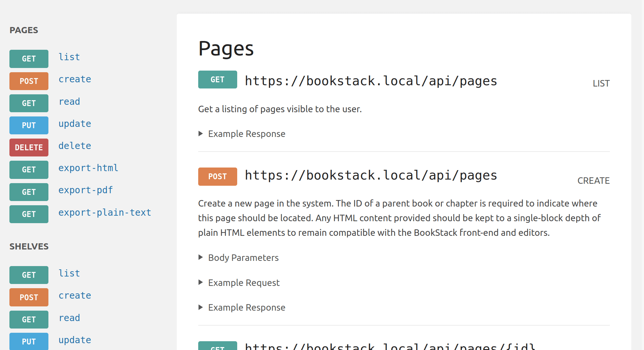Viewport: 644px width, 350px height.
Task: Jump to the Shelves update endpoint
Action: pyautogui.click(x=75, y=340)
